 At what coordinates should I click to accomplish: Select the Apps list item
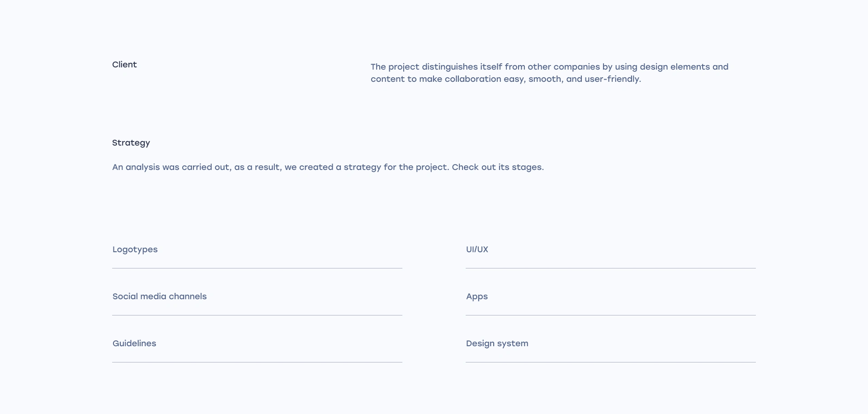point(476,296)
